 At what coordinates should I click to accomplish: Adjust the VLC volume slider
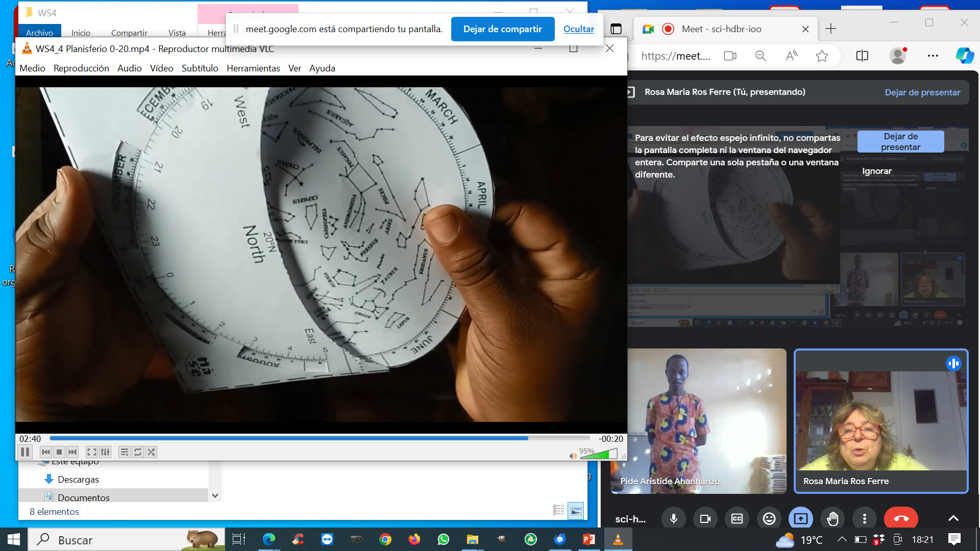(599, 454)
